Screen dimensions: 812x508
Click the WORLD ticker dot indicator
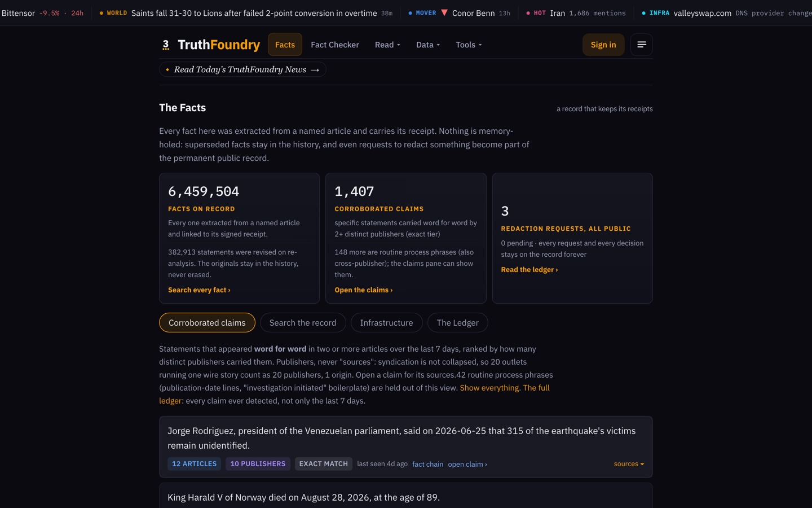pos(101,13)
